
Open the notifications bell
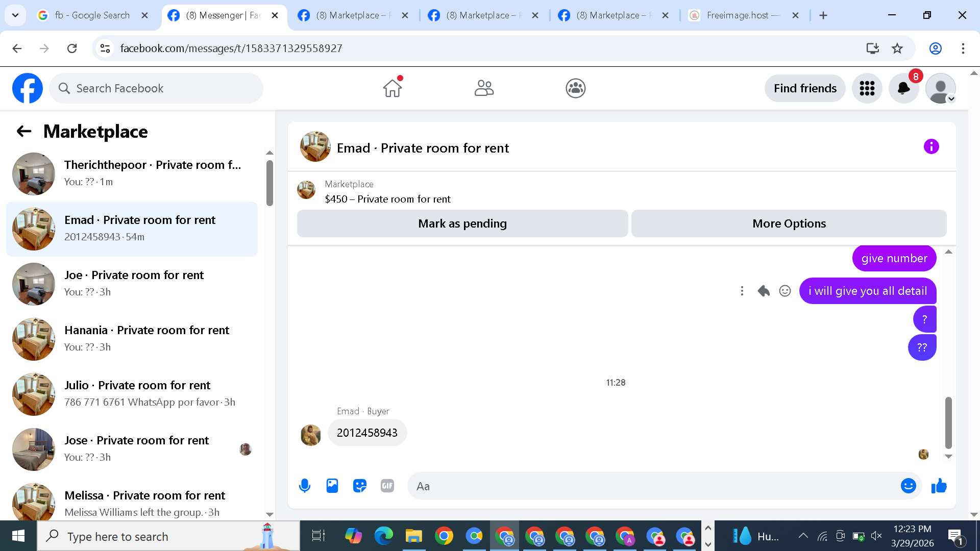pos(903,88)
